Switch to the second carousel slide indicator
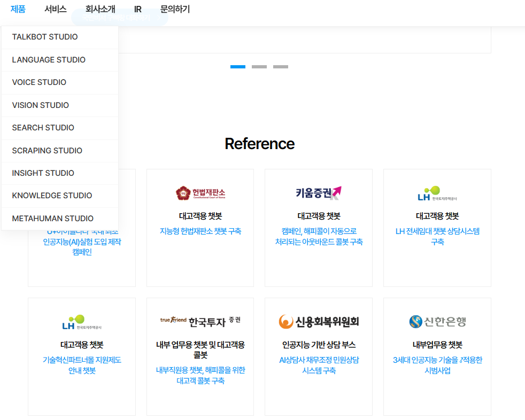 click(x=259, y=67)
